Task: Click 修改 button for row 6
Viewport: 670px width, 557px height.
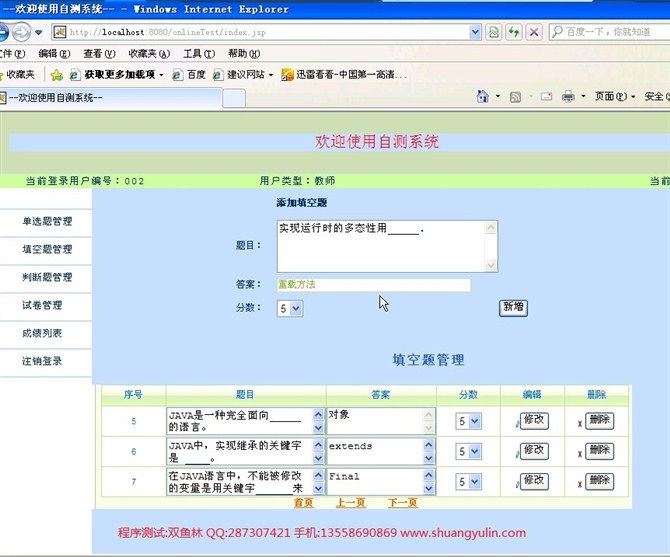Action: pos(534,451)
